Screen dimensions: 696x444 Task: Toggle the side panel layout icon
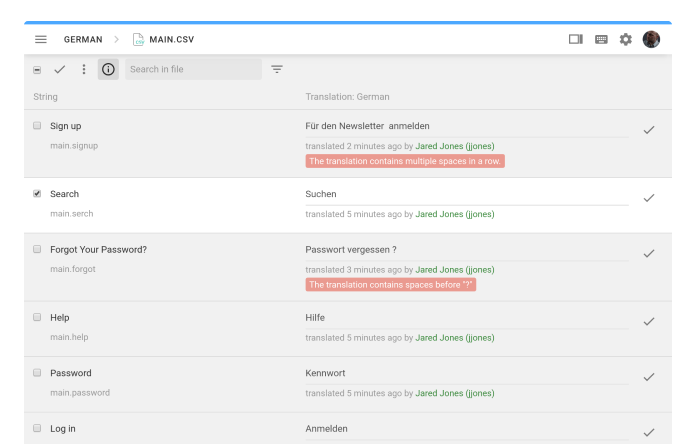(575, 39)
